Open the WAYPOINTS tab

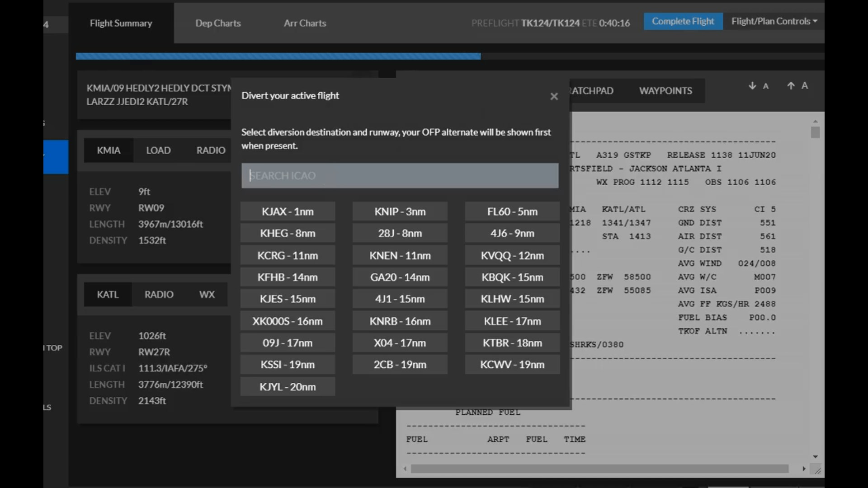tap(665, 91)
